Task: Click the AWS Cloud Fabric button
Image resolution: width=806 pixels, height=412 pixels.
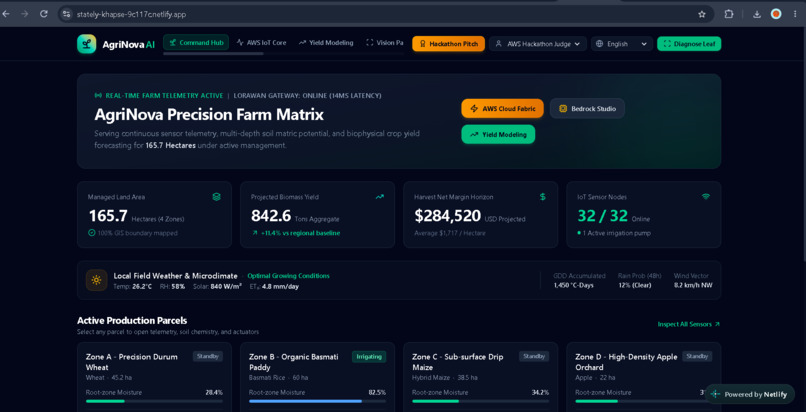Action: point(502,109)
